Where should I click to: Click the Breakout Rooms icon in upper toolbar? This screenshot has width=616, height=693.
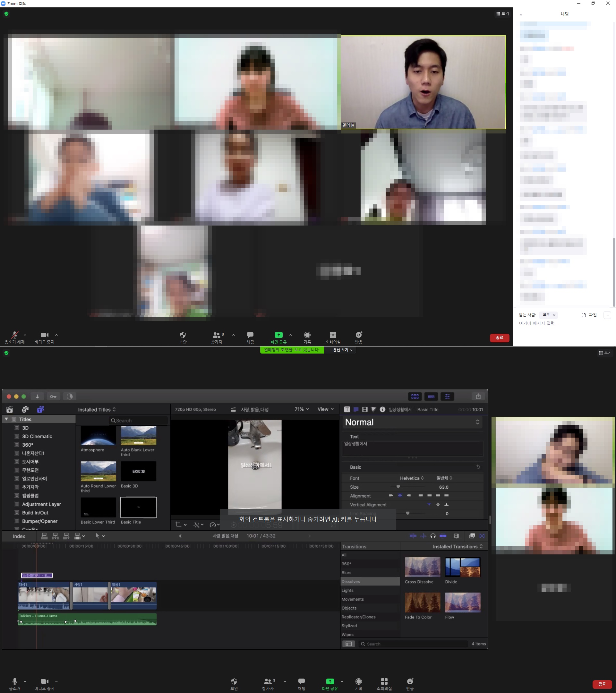point(333,335)
